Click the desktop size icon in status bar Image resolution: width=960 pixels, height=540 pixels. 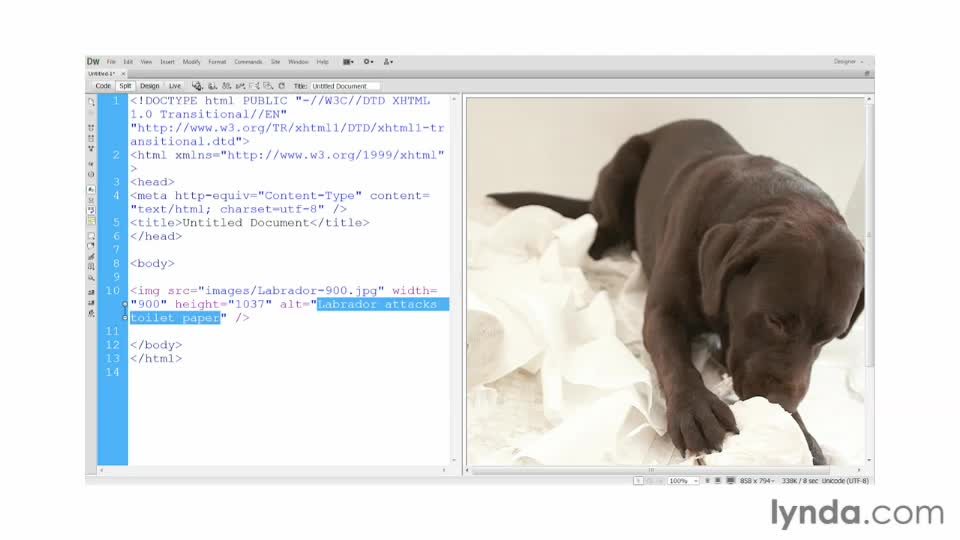pos(730,481)
